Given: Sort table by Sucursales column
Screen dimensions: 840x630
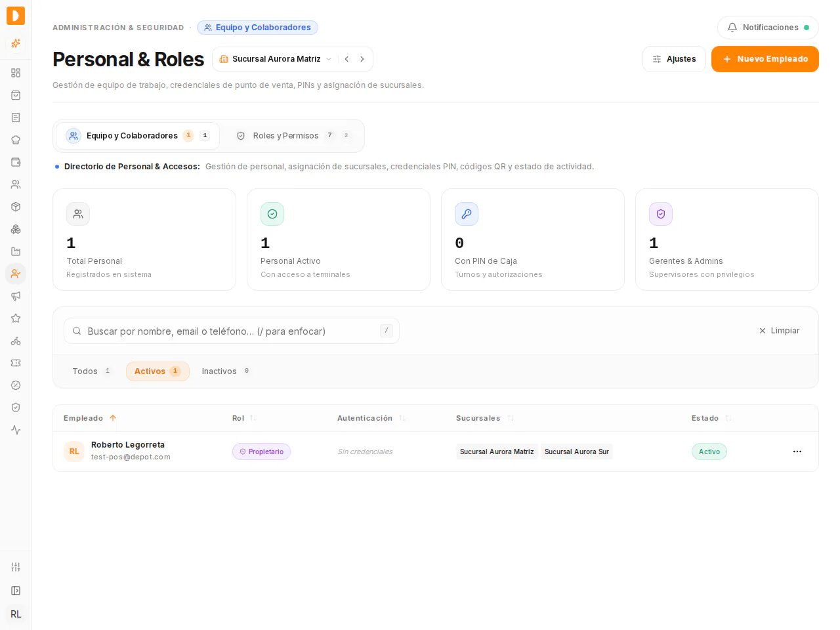Looking at the screenshot, I should pos(484,418).
